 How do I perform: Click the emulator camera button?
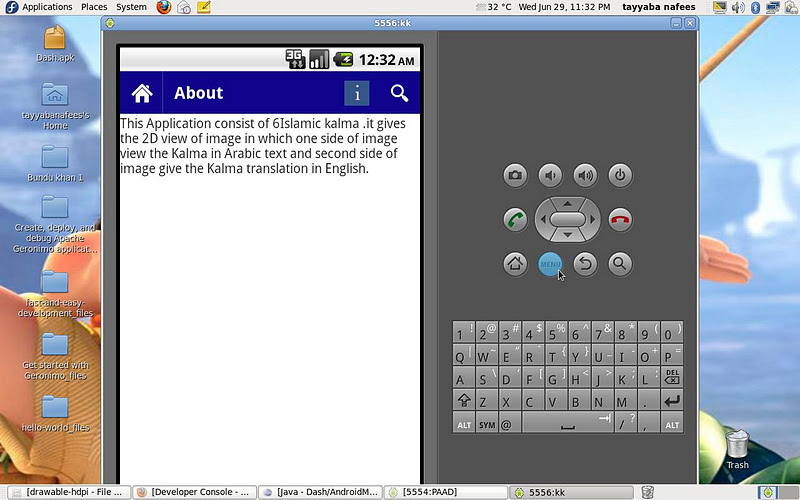515,175
